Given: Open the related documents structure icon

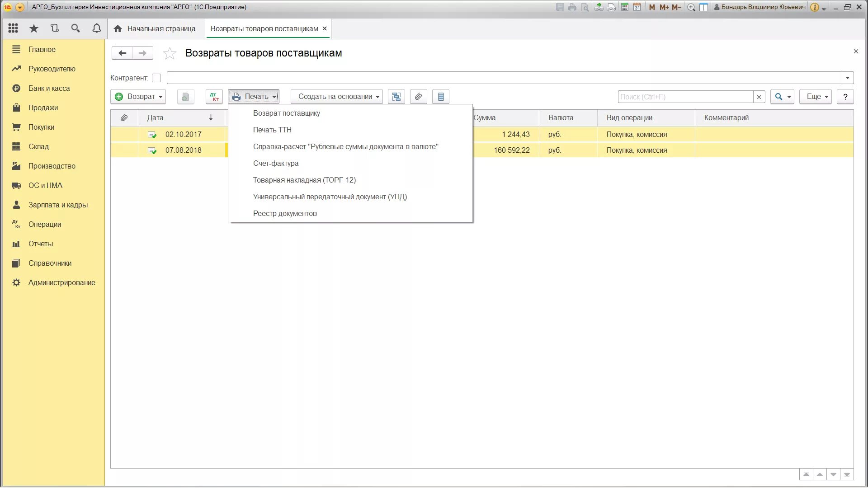Looking at the screenshot, I should 396,97.
